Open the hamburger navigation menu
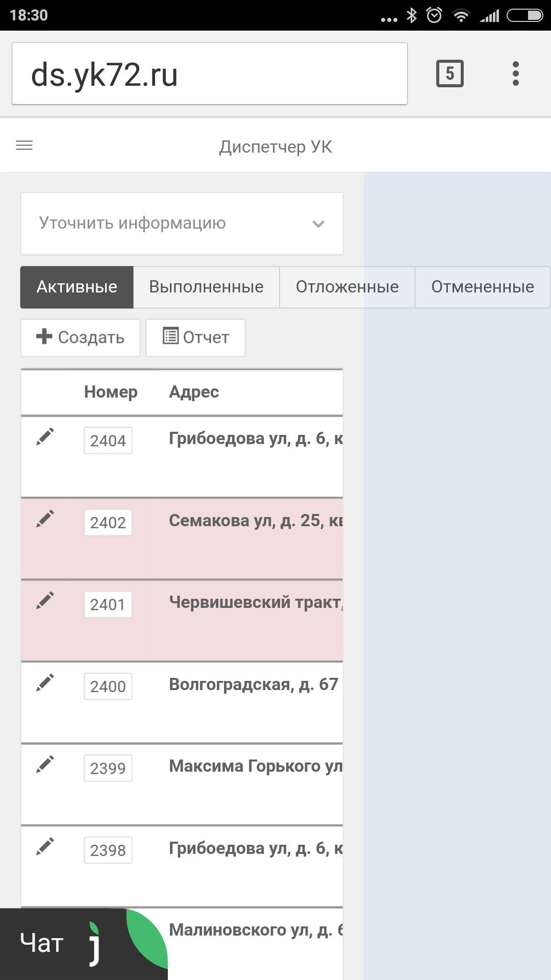This screenshot has width=551, height=980. [24, 146]
